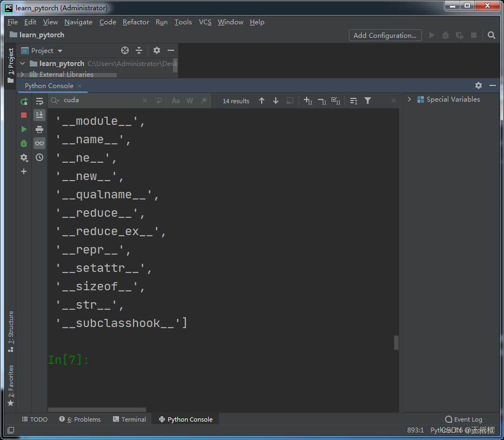Clear the cuda search text
This screenshot has width=504, height=440.
(145, 101)
